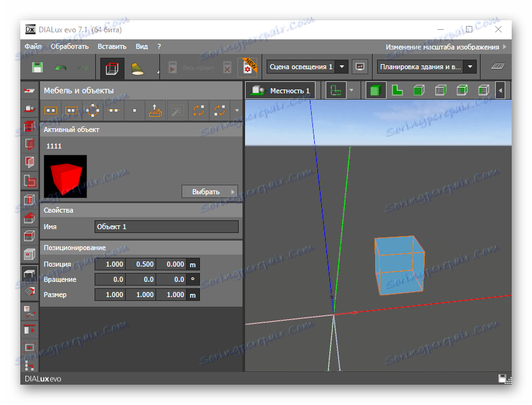This screenshot has width=532, height=405.
Task: Click the undo arrow in the toolbar
Action: [60, 67]
